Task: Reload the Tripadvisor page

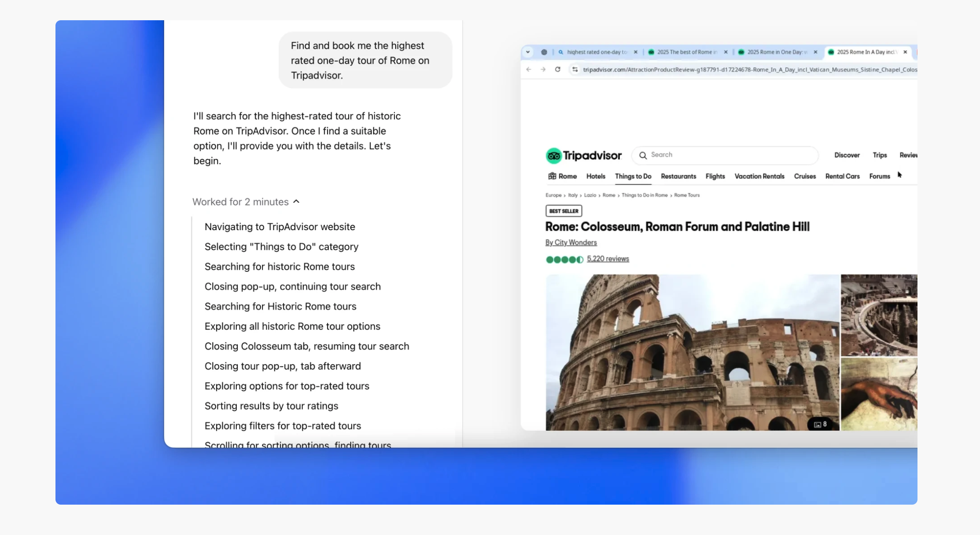Action: tap(558, 70)
